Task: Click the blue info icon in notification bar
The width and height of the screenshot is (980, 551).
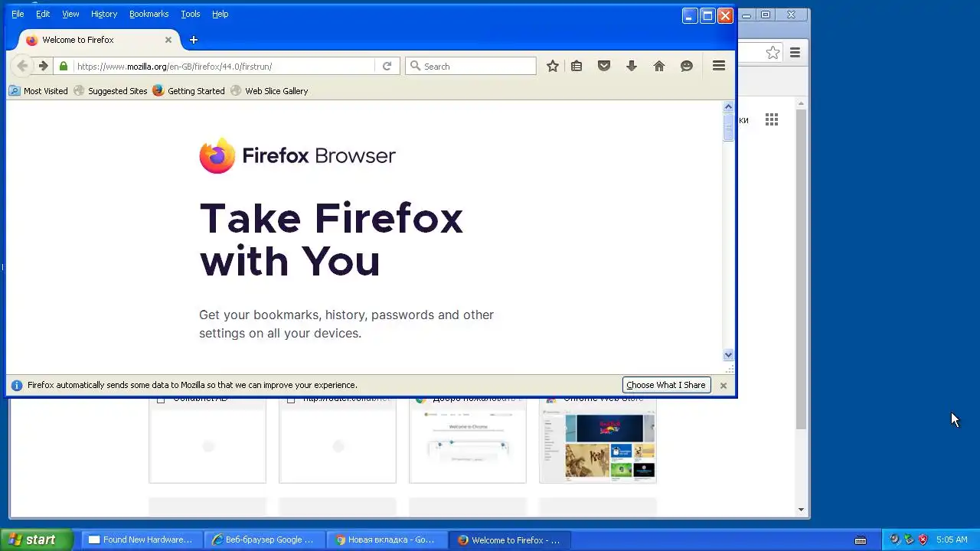Action: [x=17, y=385]
